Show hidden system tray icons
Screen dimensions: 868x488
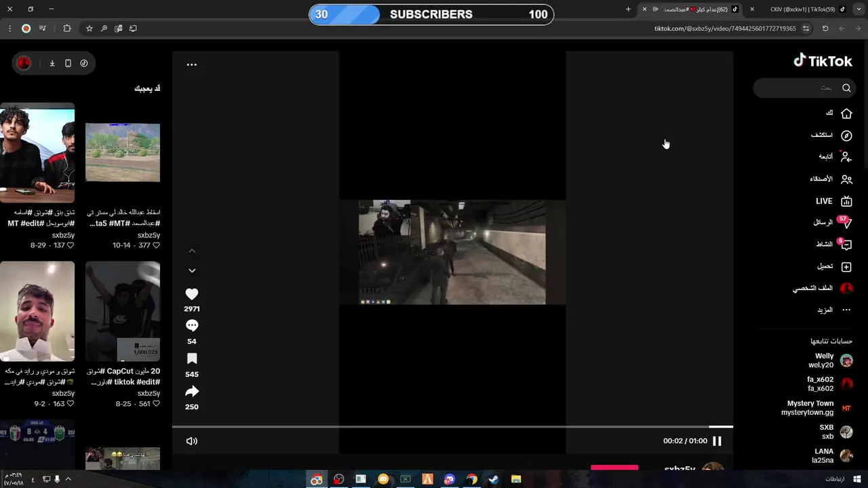click(68, 479)
